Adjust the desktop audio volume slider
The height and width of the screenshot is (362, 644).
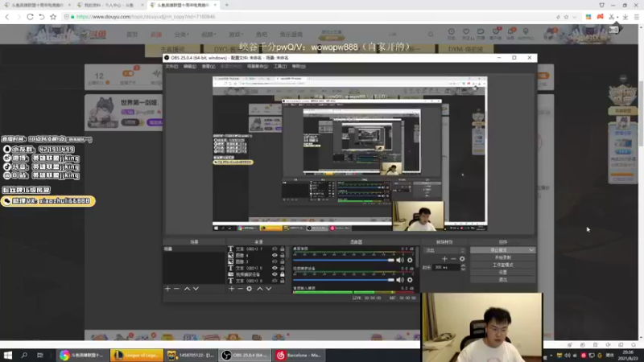coord(344,260)
